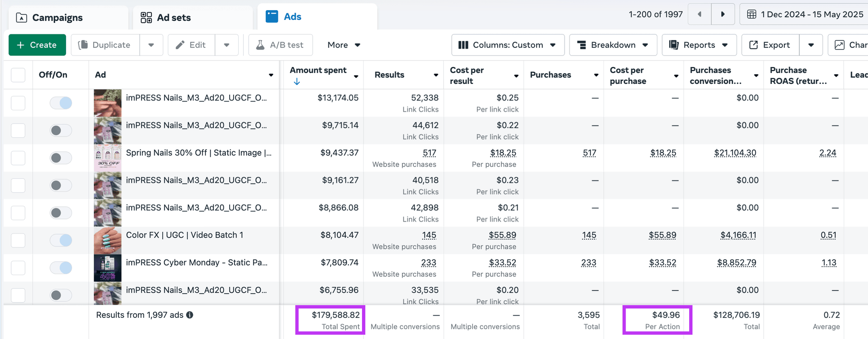This screenshot has width=868, height=339.
Task: Turn on the $6,755.96 imPRESS Nails ad
Action: click(x=61, y=295)
